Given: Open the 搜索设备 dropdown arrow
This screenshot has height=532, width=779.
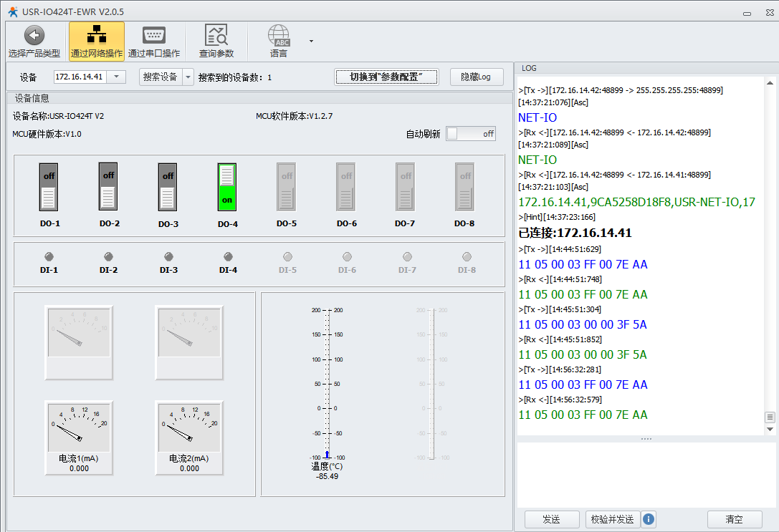Looking at the screenshot, I should coord(188,77).
